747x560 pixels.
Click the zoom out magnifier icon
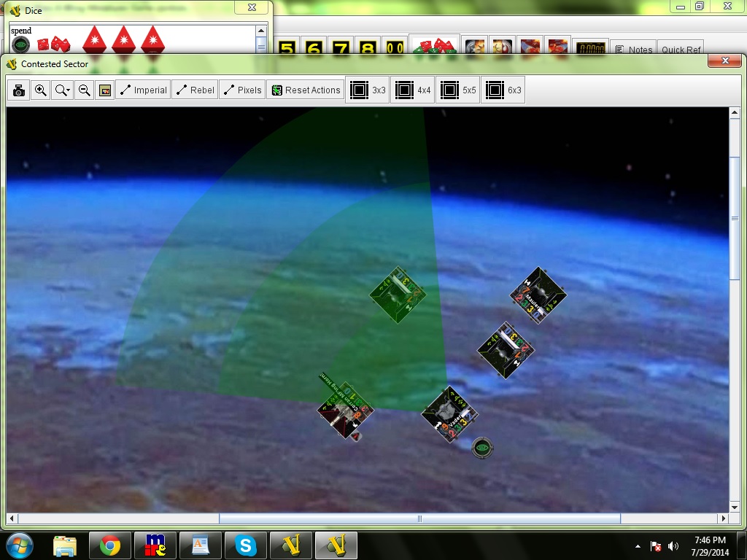tap(84, 90)
